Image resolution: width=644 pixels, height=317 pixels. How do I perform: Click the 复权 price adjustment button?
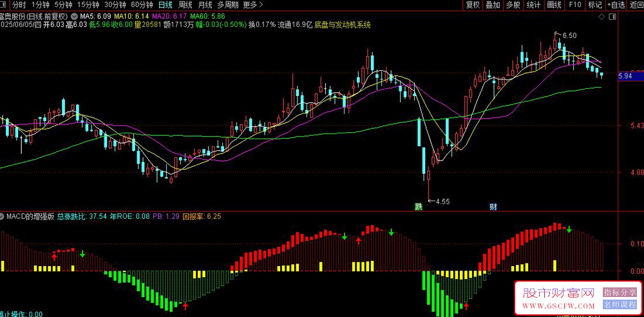click(472, 5)
